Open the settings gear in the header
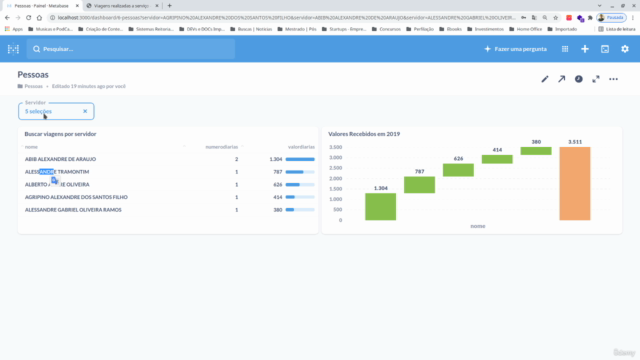 click(625, 49)
